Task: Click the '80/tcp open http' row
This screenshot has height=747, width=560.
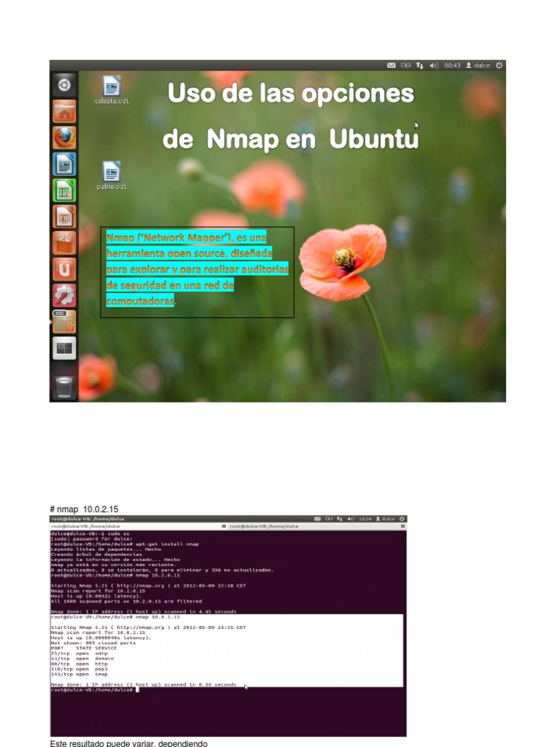Action: [79, 664]
